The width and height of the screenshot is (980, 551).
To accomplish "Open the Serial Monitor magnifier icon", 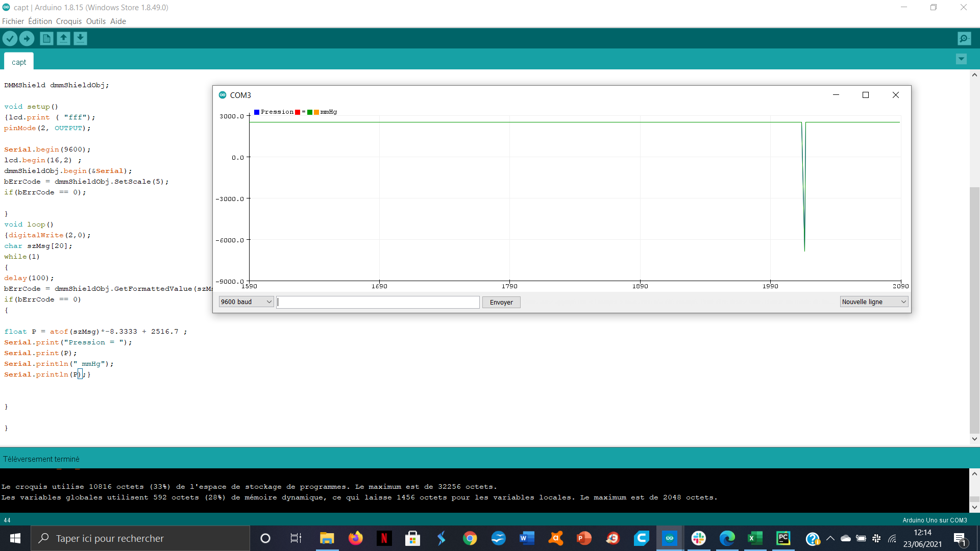I will 964,38.
